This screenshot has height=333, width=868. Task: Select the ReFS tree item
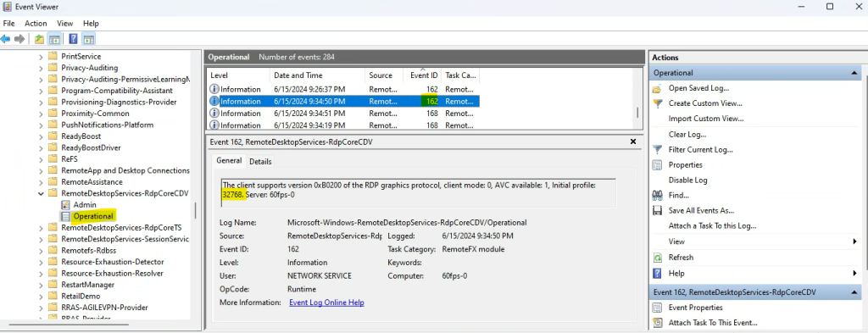[x=70, y=159]
